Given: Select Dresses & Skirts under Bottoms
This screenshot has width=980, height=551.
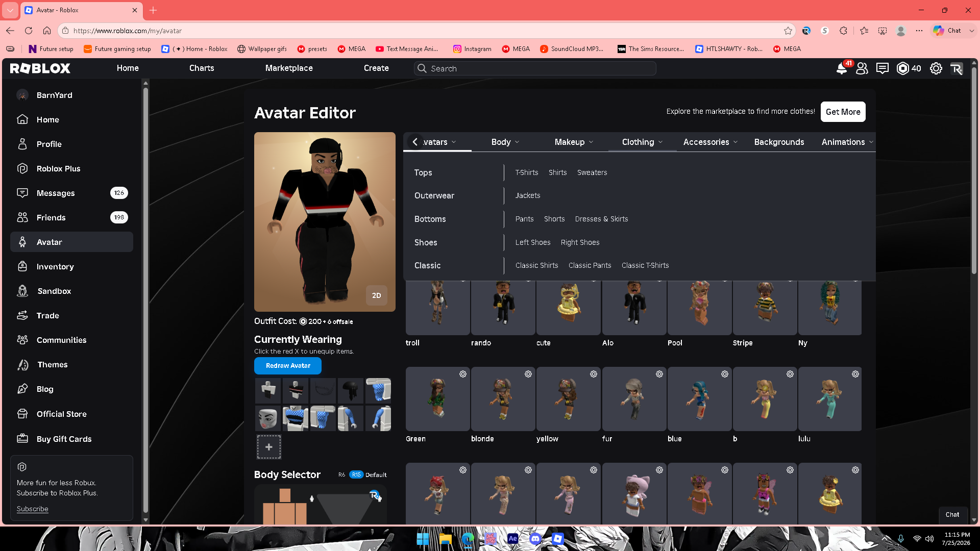Looking at the screenshot, I should 601,219.
